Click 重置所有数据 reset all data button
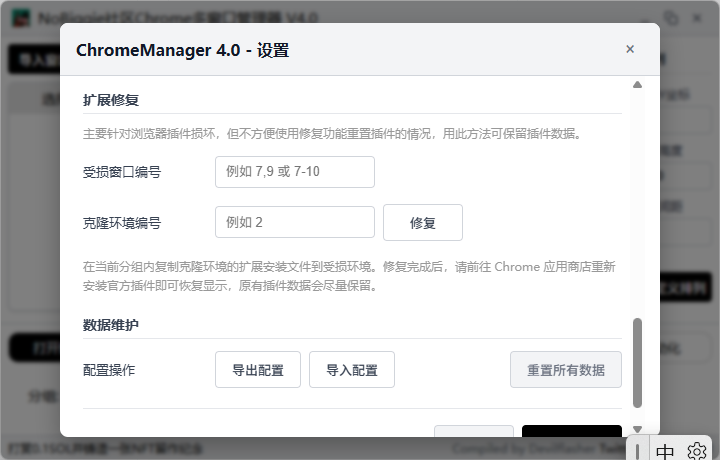 [x=566, y=370]
